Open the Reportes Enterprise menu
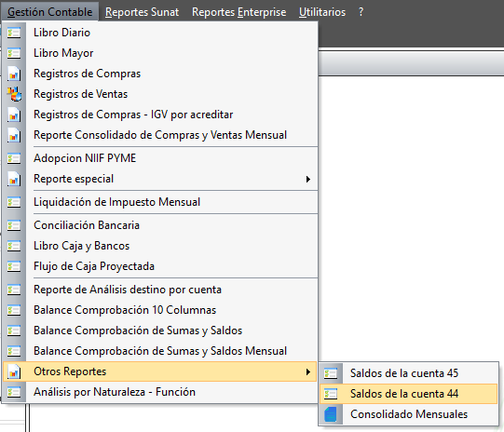The height and width of the screenshot is (432, 504). coord(238,12)
